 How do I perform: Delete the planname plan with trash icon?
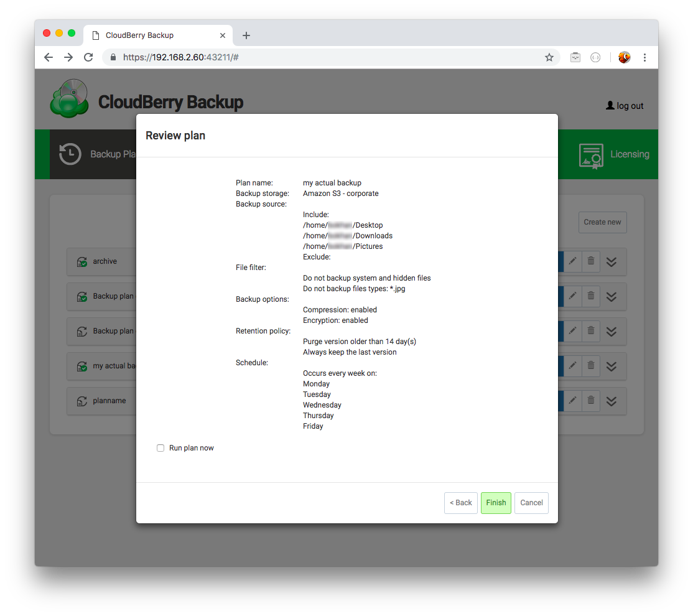pos(591,401)
